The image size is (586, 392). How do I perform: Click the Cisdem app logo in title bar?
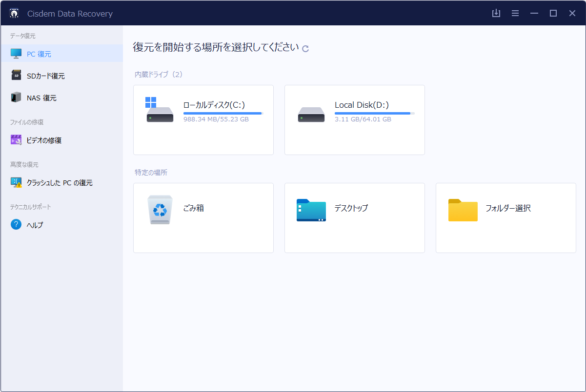pos(14,13)
